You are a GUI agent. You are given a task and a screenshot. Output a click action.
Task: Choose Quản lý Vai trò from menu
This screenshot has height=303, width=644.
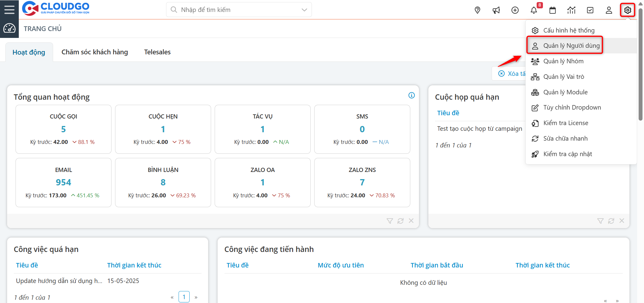(563, 77)
